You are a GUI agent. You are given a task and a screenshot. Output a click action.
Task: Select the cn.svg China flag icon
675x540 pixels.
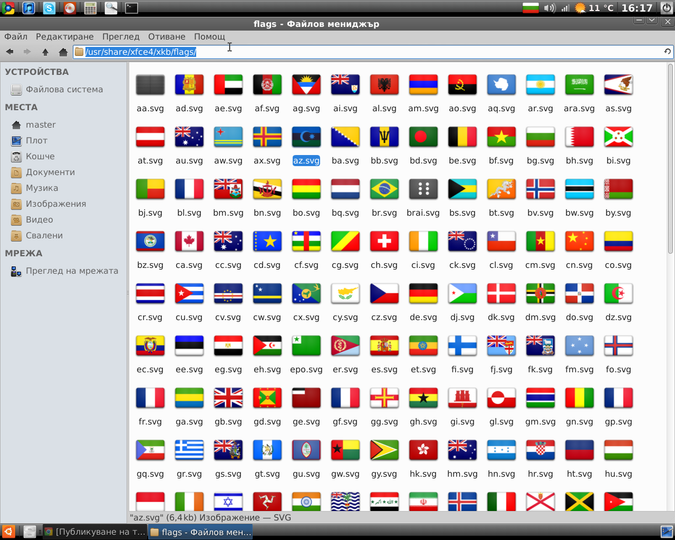click(x=579, y=242)
